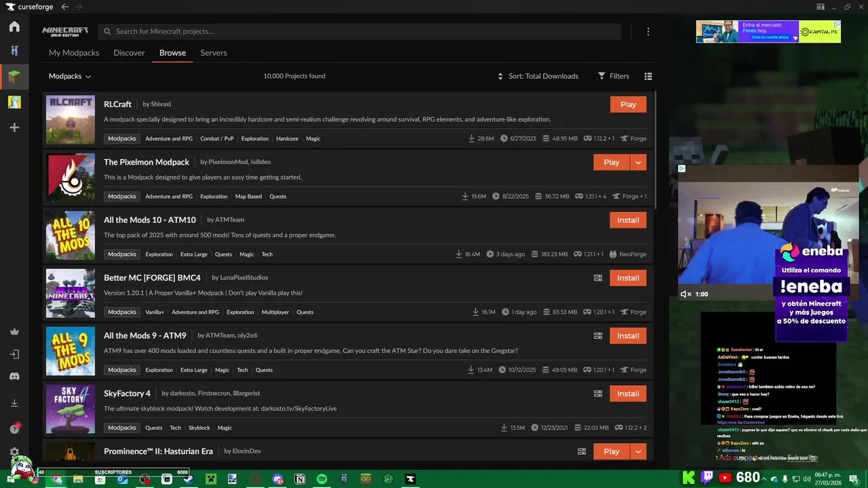This screenshot has height=488, width=868.
Task: Play Prominence II: Hasturian Era
Action: pyautogui.click(x=612, y=451)
